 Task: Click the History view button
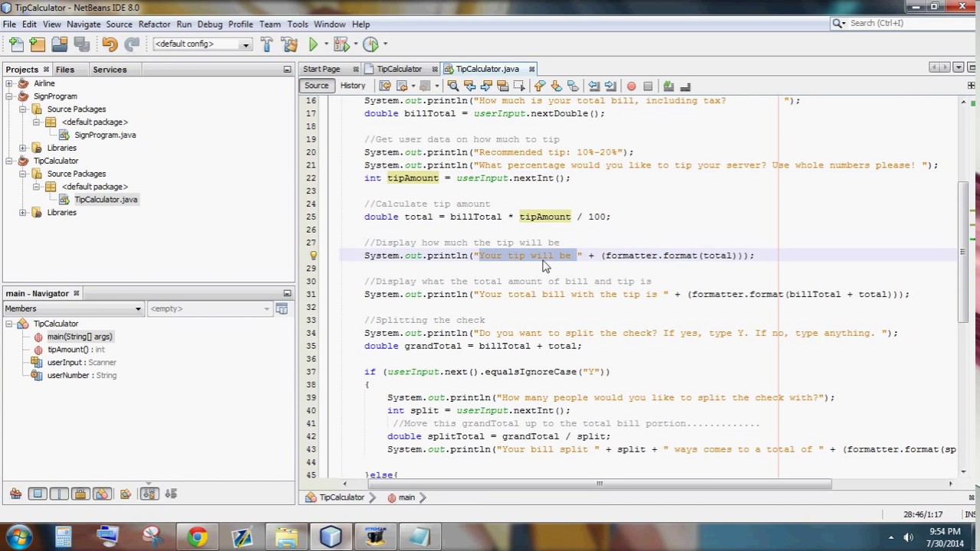353,86
